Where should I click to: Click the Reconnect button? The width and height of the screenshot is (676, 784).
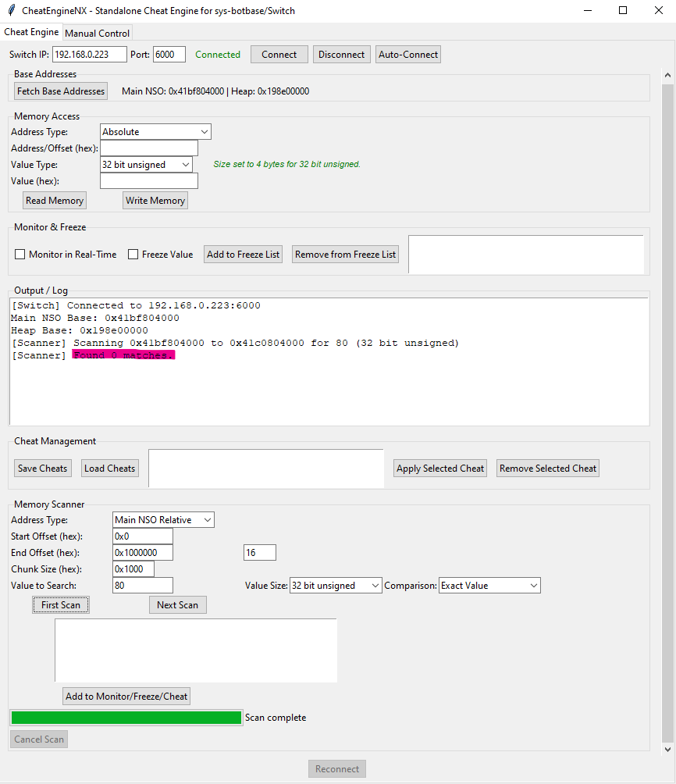[337, 769]
